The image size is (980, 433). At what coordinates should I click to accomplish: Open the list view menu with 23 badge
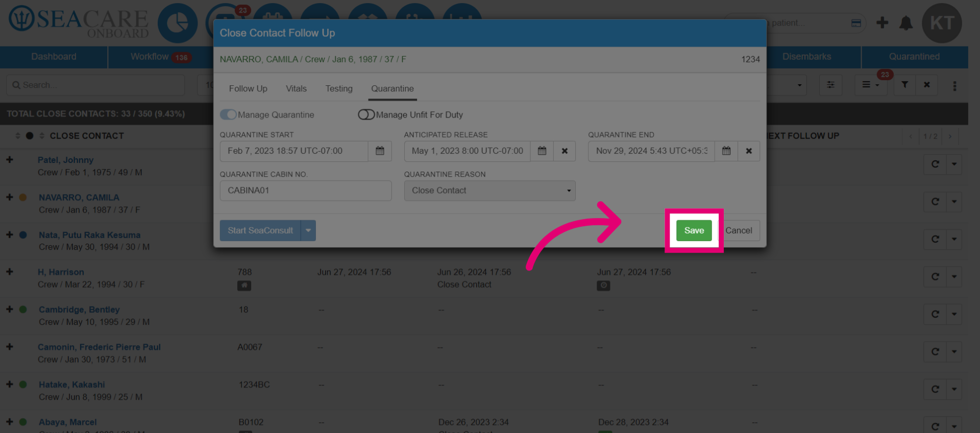[x=871, y=85]
